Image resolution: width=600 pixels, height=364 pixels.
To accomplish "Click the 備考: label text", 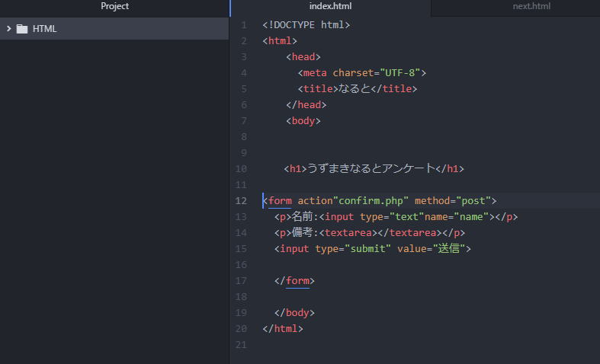I will 305,233.
